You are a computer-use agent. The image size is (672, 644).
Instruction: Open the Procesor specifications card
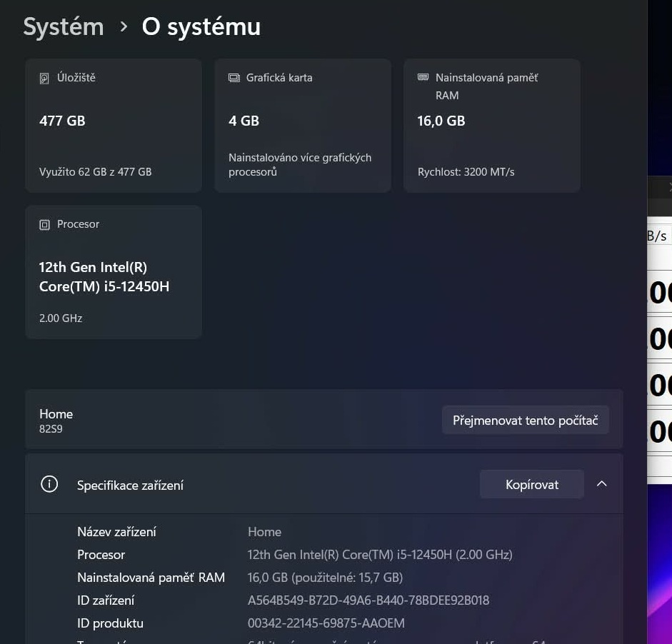coord(113,271)
